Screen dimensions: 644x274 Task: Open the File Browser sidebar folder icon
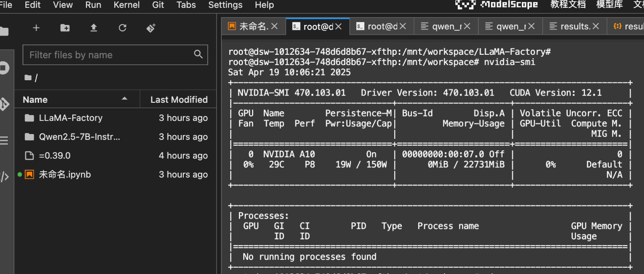pyautogui.click(x=4, y=32)
